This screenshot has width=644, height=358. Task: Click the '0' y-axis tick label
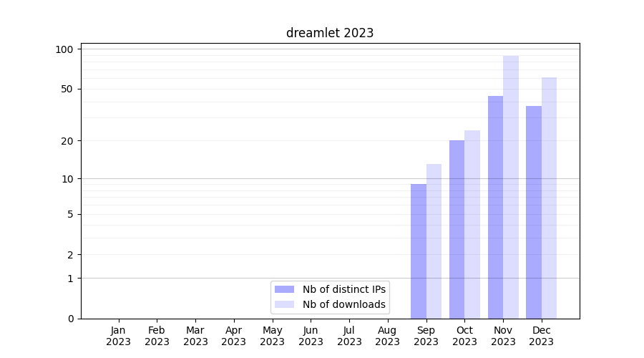tap(70, 319)
